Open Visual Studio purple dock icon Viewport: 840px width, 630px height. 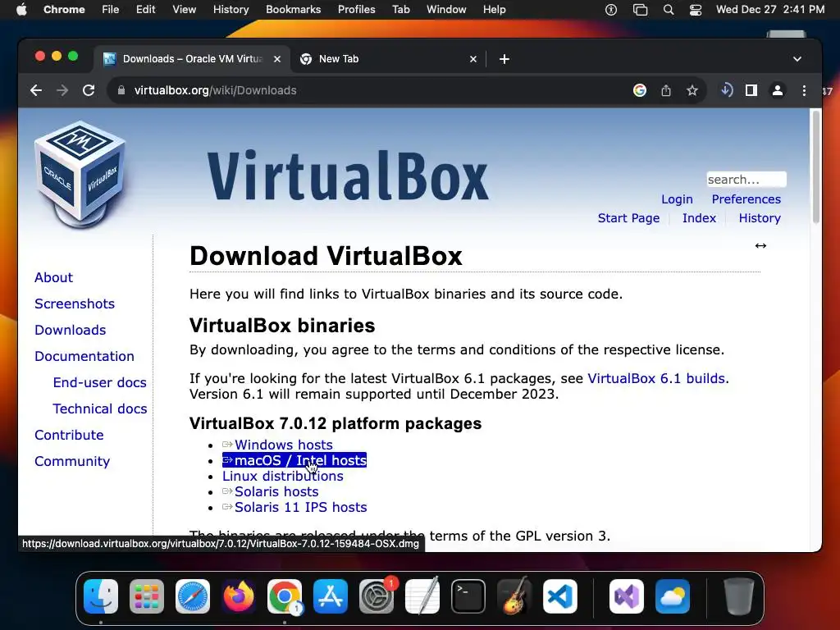click(627, 596)
